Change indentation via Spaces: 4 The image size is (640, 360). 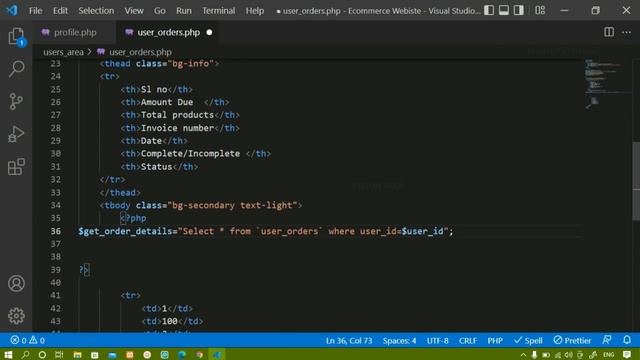click(x=399, y=340)
